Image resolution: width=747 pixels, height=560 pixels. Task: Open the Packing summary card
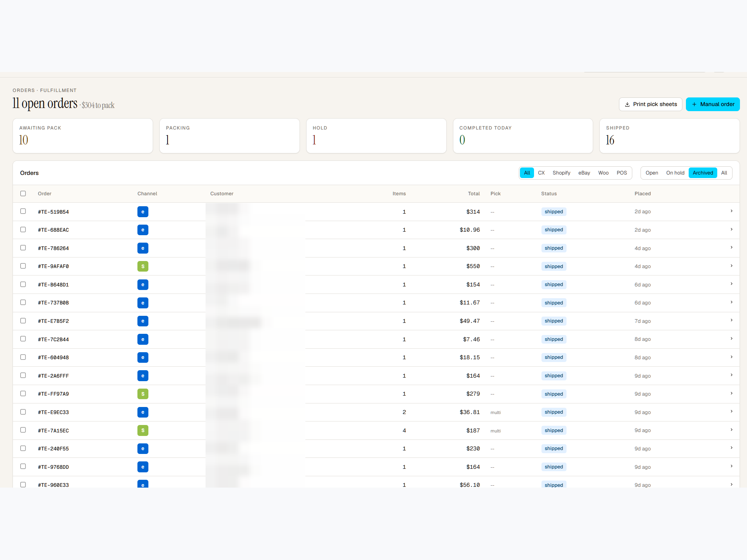tap(229, 136)
